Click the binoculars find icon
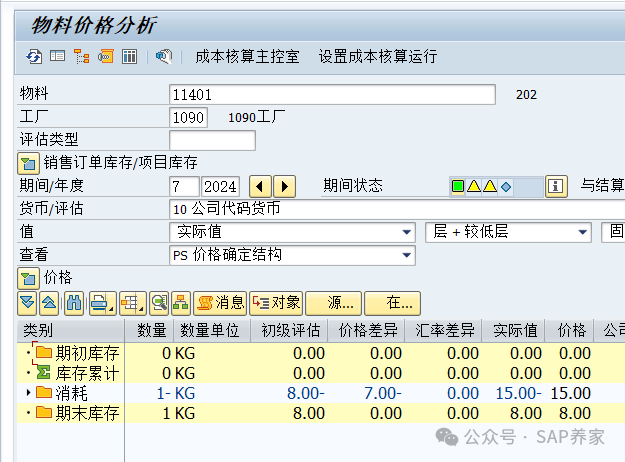 click(x=74, y=303)
